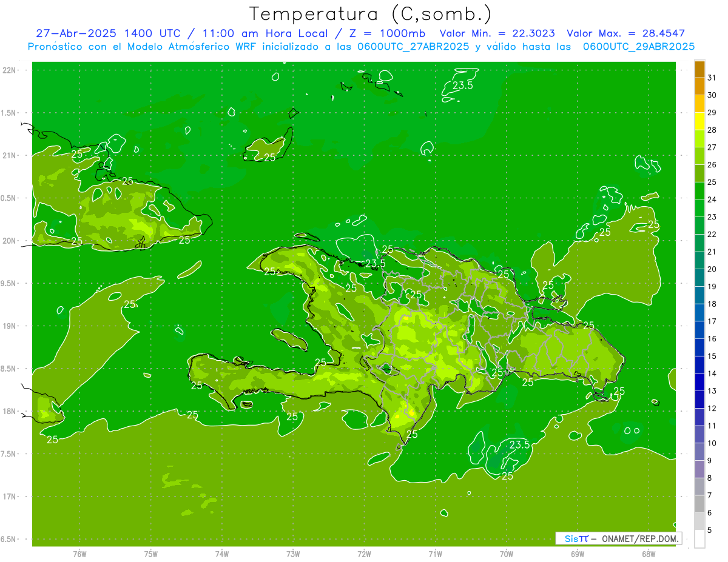Click legend color swatch between 18 and 19
Viewport: 728px width, 562px height.
699,295
